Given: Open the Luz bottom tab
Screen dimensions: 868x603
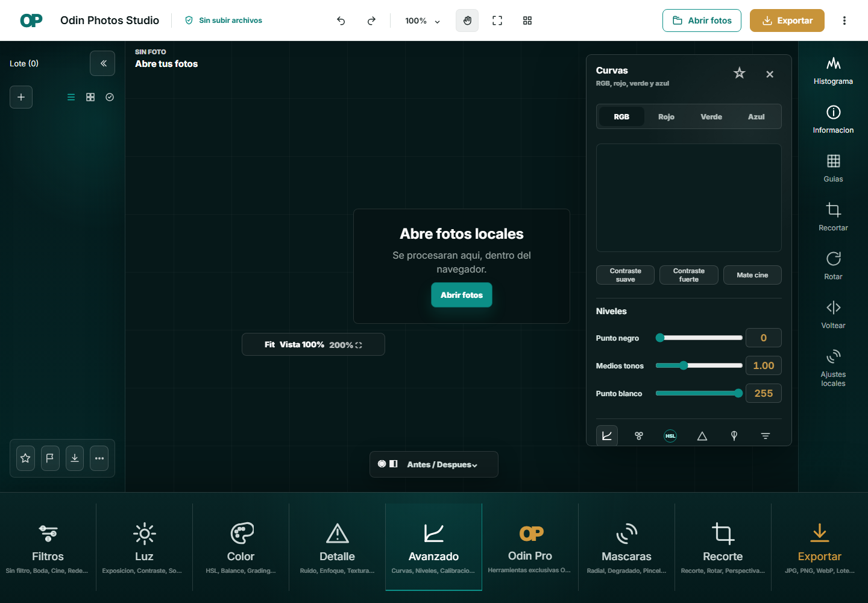Looking at the screenshot, I should pyautogui.click(x=144, y=547).
